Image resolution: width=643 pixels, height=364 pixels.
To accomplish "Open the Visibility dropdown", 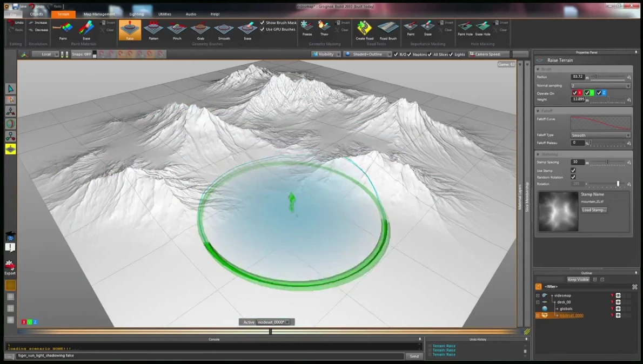I will coord(326,54).
